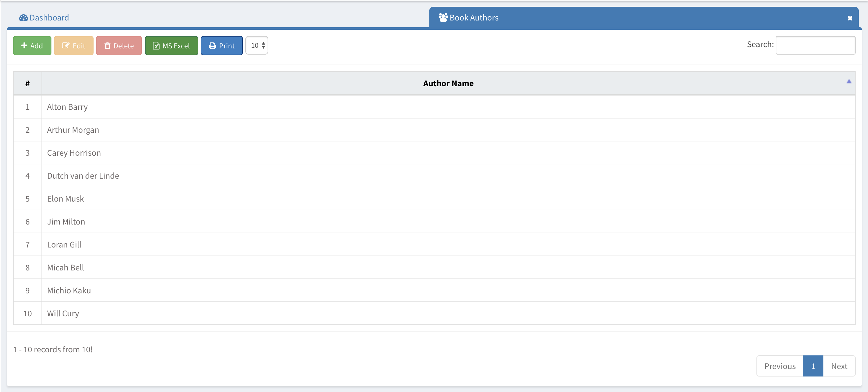Image resolution: width=868 pixels, height=392 pixels.
Task: Click the Book Authors users icon
Action: click(x=443, y=17)
